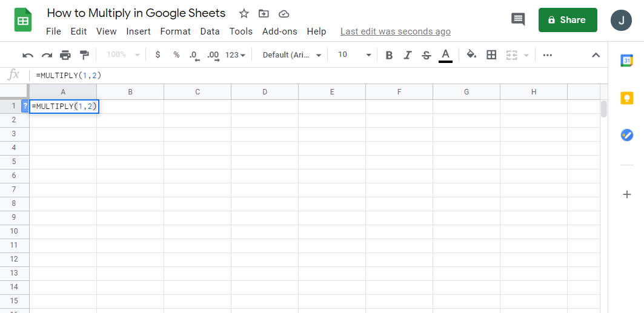The image size is (644, 313).
Task: Click the print icon
Action: 65,55
